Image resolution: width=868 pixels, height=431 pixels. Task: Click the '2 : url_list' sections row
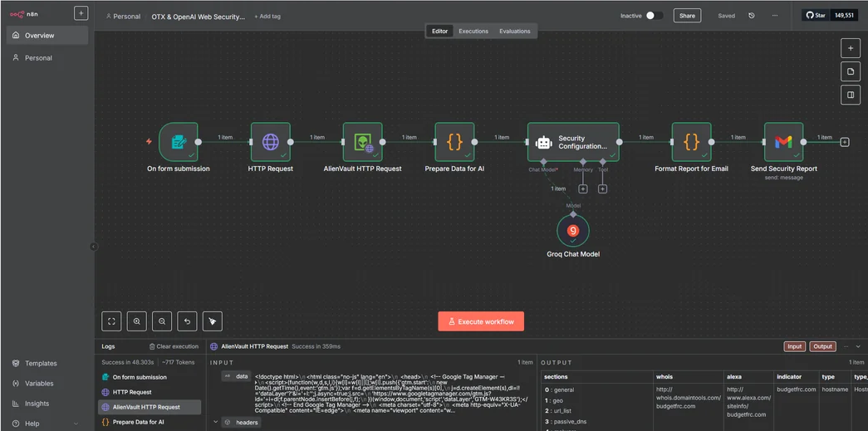point(560,411)
